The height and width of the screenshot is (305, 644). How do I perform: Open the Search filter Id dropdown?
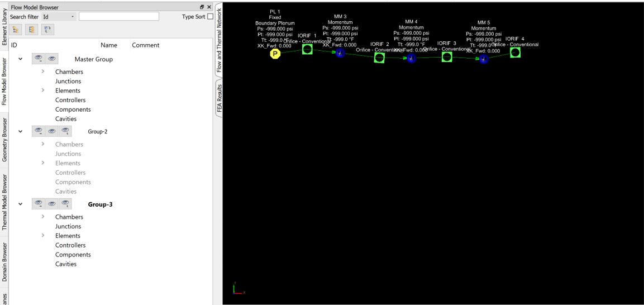point(59,17)
